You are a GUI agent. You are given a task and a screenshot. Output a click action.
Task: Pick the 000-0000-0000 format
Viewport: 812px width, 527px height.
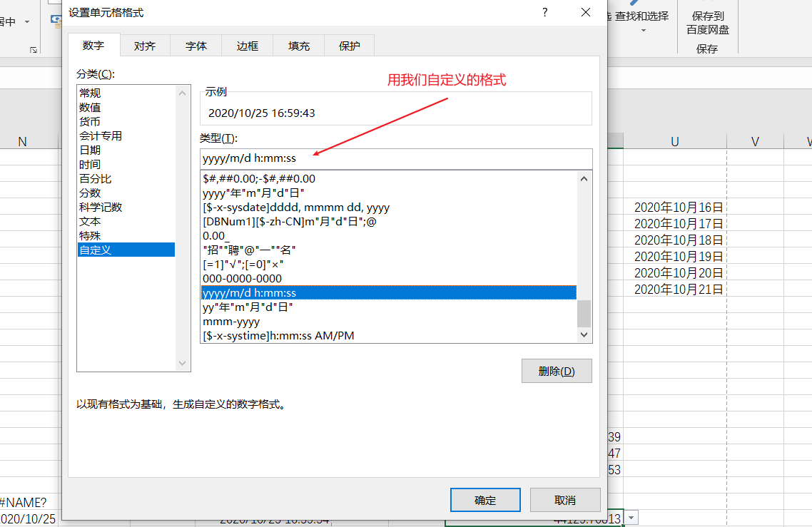[x=388, y=279]
